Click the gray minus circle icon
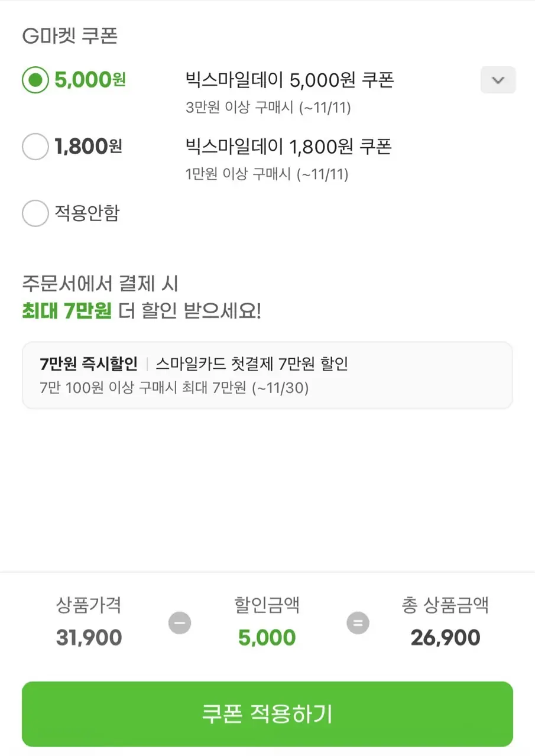This screenshot has width=535, height=756. pyautogui.click(x=180, y=623)
